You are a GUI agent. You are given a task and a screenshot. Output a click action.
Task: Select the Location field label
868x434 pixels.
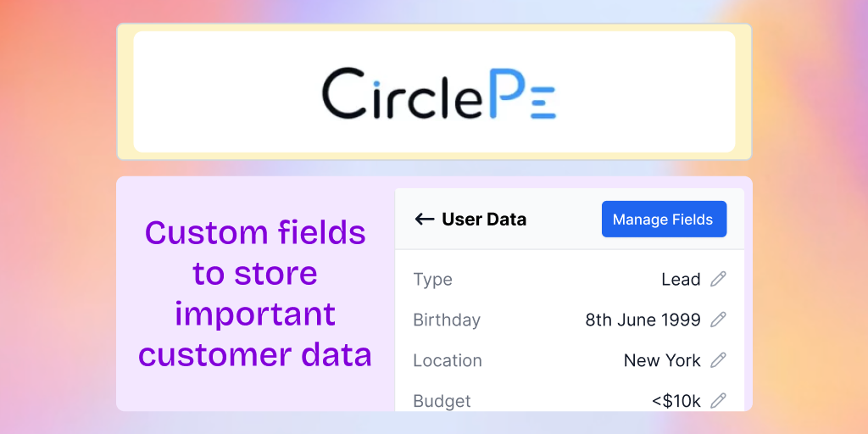coord(448,360)
